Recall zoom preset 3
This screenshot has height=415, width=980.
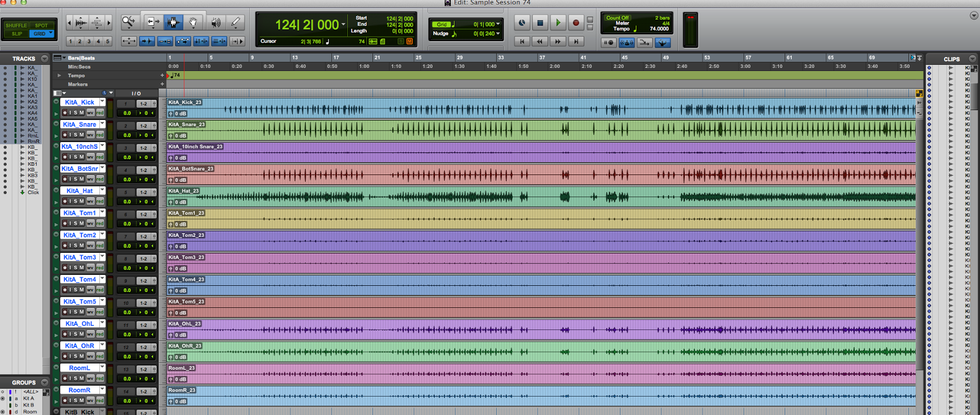pyautogui.click(x=89, y=42)
